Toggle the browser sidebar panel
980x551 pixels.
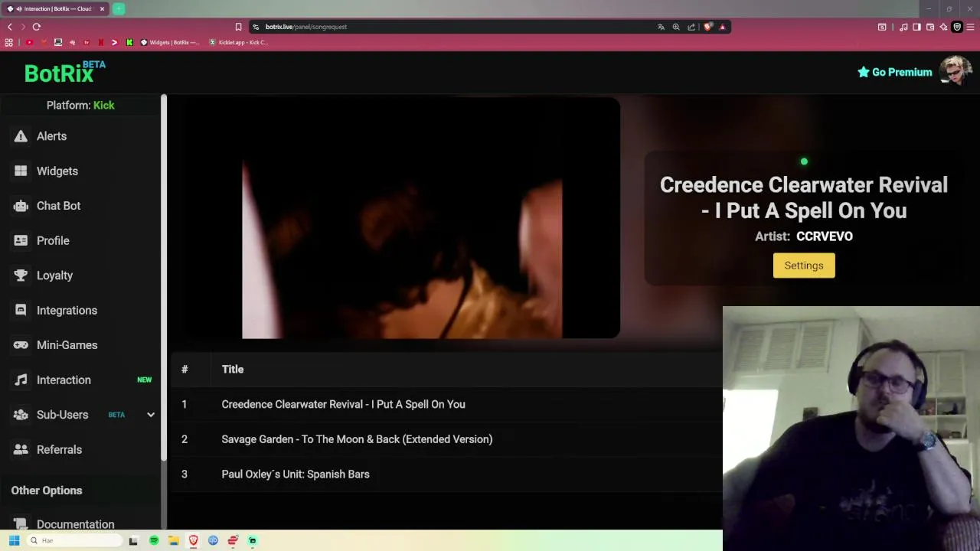(916, 27)
